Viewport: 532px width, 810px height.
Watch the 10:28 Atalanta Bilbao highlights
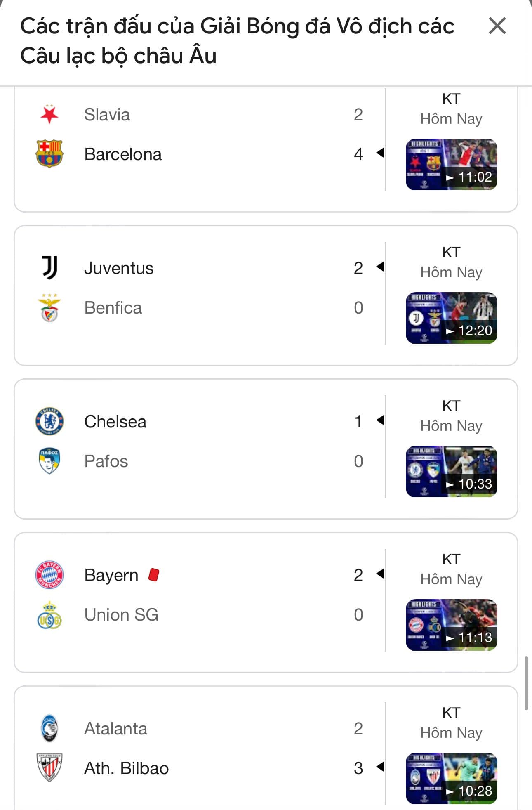tap(451, 779)
